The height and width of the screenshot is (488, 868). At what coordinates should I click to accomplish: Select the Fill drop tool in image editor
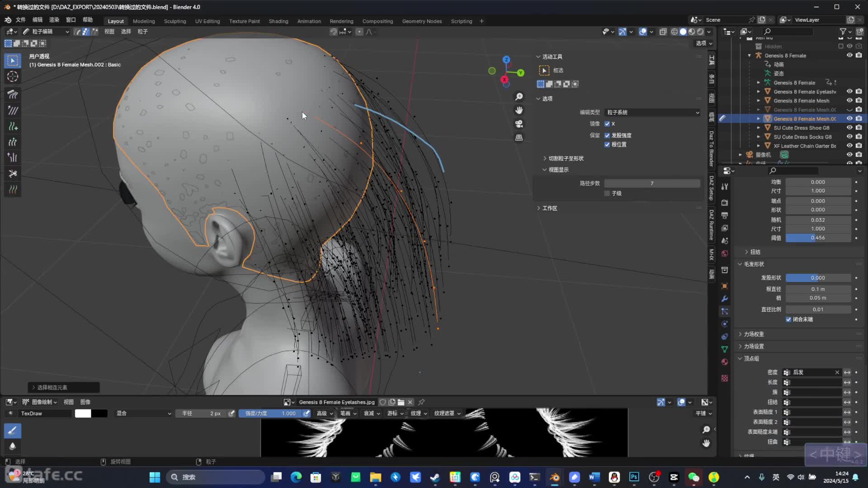13,446
